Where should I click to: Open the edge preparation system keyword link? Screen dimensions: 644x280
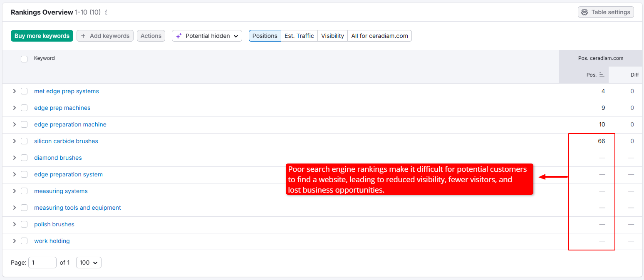(x=68, y=174)
